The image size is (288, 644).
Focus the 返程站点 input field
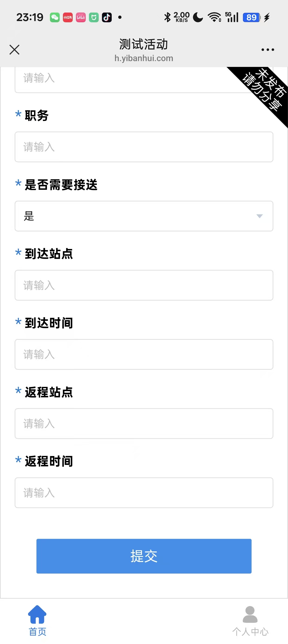(144, 424)
